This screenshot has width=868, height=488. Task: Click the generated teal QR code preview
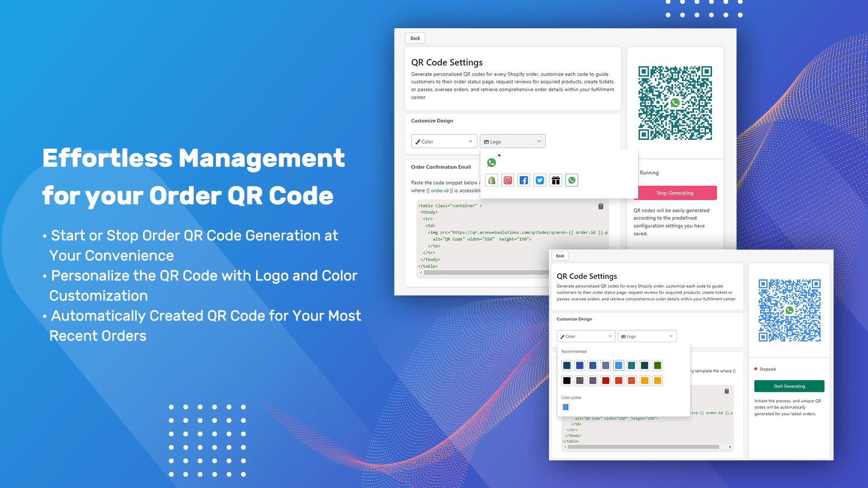point(675,102)
